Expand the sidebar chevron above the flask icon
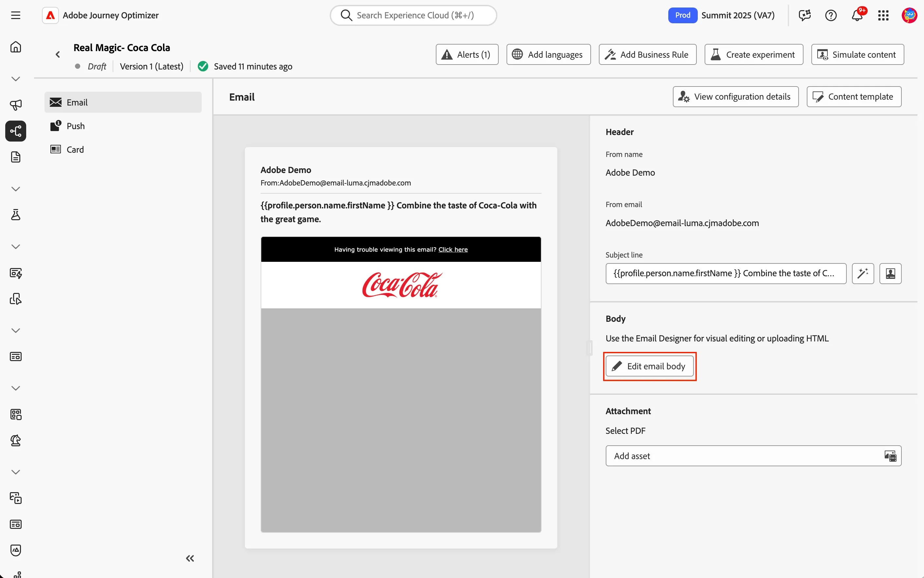Screen dimensions: 924x578 (x=16, y=189)
